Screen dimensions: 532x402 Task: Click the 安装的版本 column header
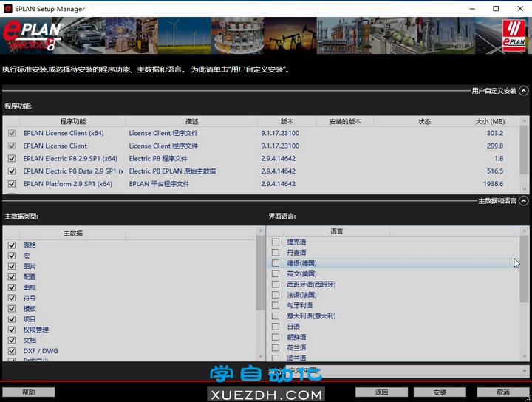coord(345,121)
